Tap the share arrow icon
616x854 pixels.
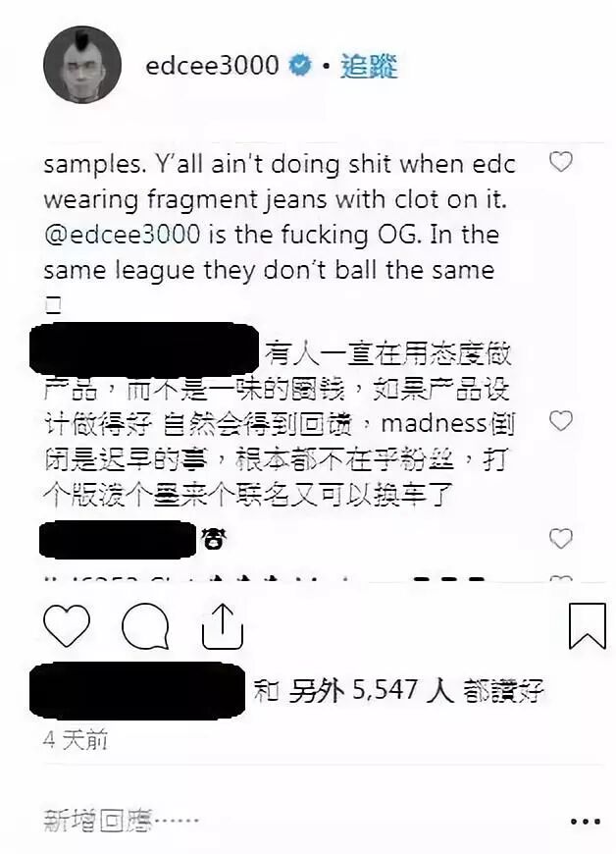pyautogui.click(x=222, y=626)
